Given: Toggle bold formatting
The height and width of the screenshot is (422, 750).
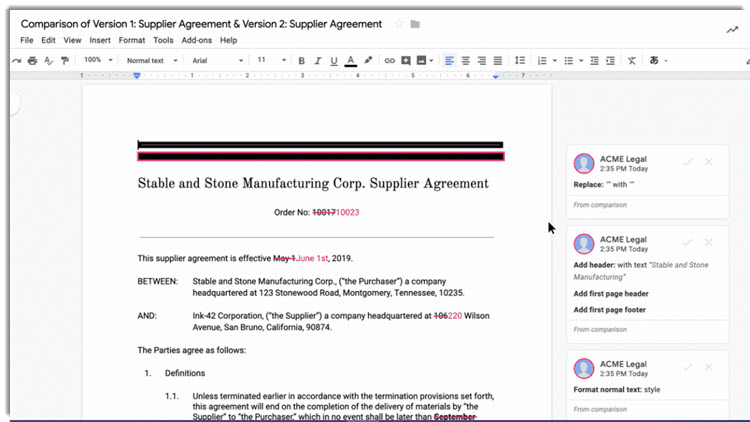Looking at the screenshot, I should pos(301,61).
